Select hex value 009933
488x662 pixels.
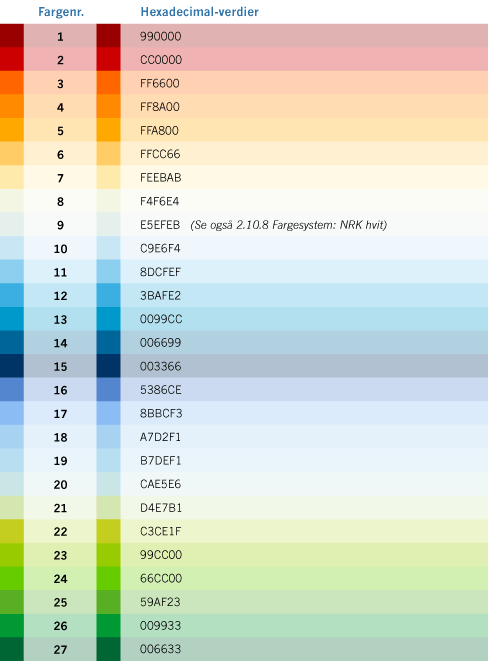160,626
